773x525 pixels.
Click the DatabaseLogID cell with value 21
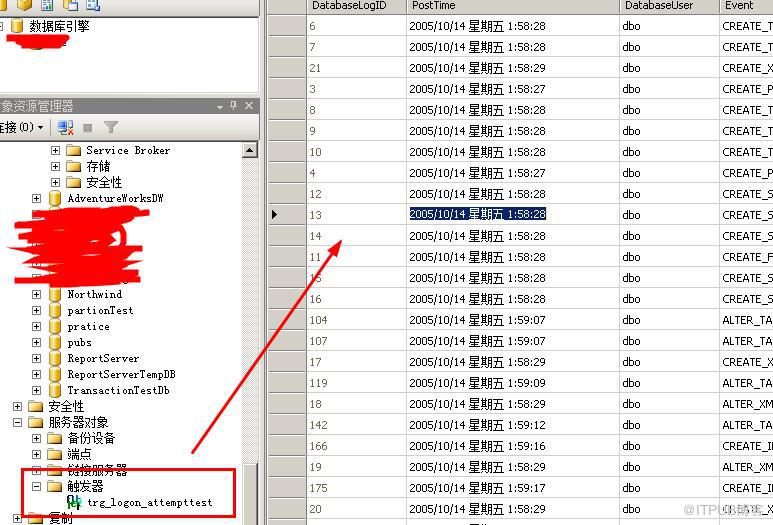tap(356, 68)
